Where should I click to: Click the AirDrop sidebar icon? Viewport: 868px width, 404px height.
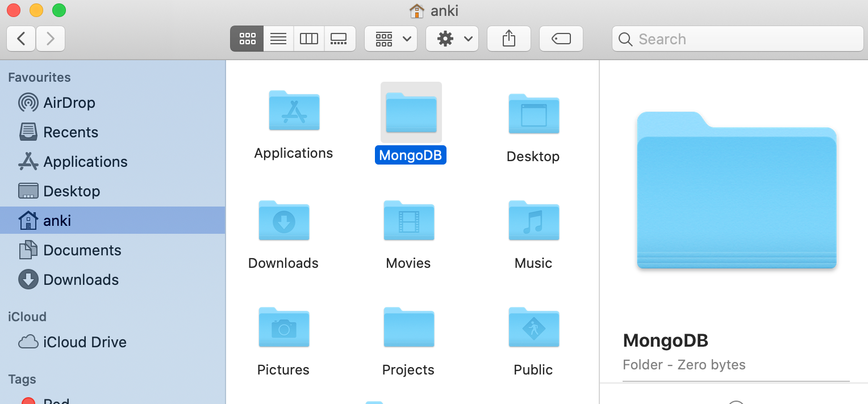(28, 103)
